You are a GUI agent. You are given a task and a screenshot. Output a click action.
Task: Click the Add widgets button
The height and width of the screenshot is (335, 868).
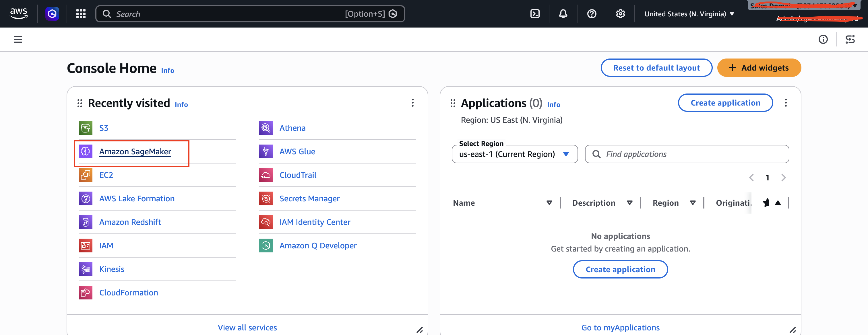pos(759,68)
